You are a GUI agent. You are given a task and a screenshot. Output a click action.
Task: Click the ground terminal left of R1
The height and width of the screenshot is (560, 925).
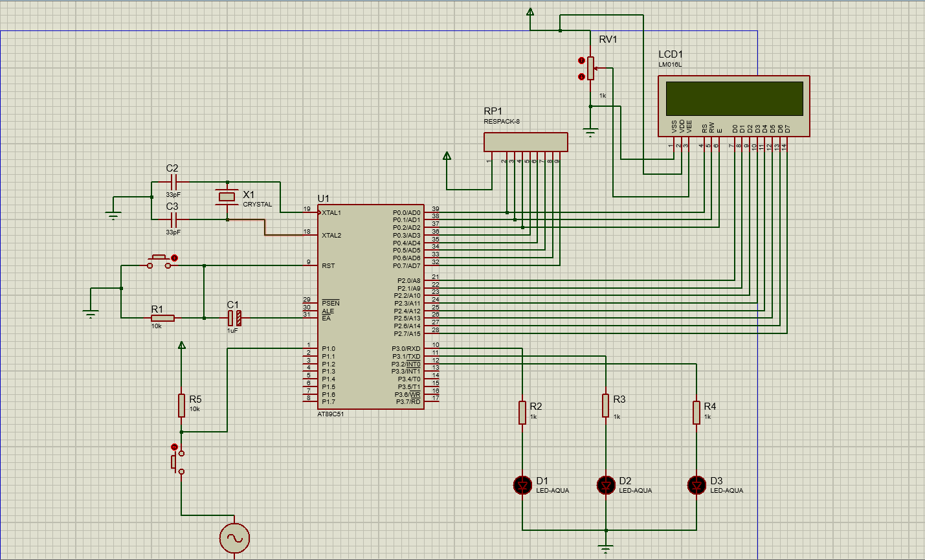[91, 313]
